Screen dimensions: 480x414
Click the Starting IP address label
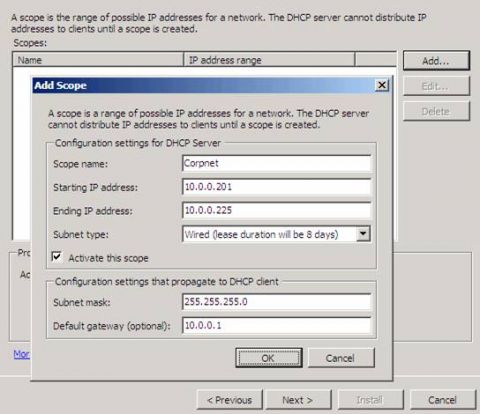click(95, 187)
